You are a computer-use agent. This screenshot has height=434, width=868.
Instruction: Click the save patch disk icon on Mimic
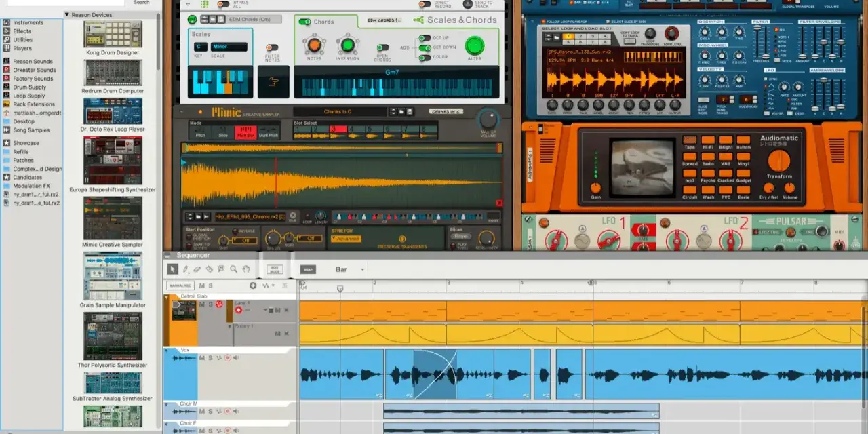pyautogui.click(x=410, y=112)
